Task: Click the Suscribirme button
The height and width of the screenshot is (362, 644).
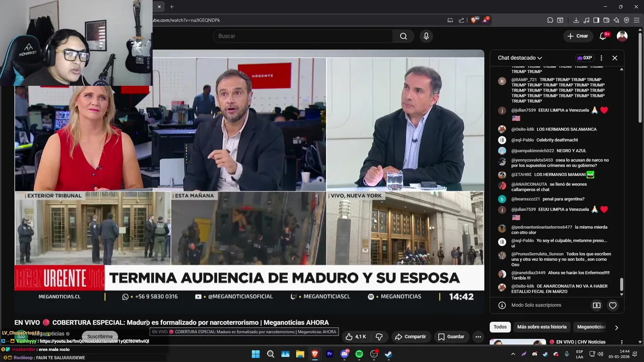Action: click(100, 336)
